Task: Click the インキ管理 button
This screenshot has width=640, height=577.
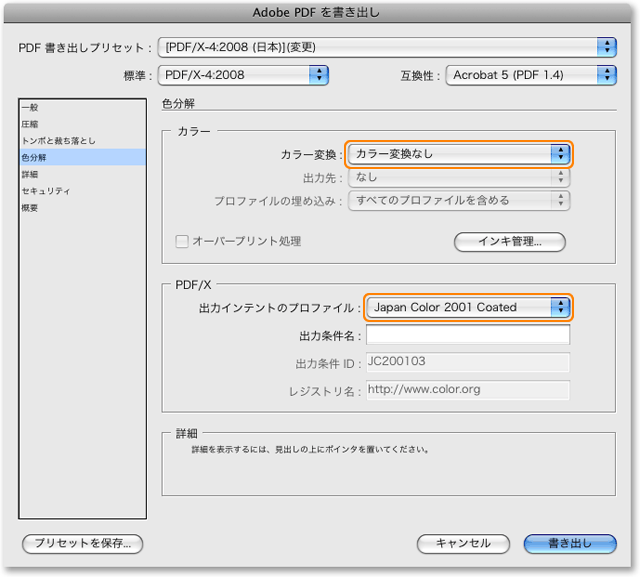Action: 510,241
